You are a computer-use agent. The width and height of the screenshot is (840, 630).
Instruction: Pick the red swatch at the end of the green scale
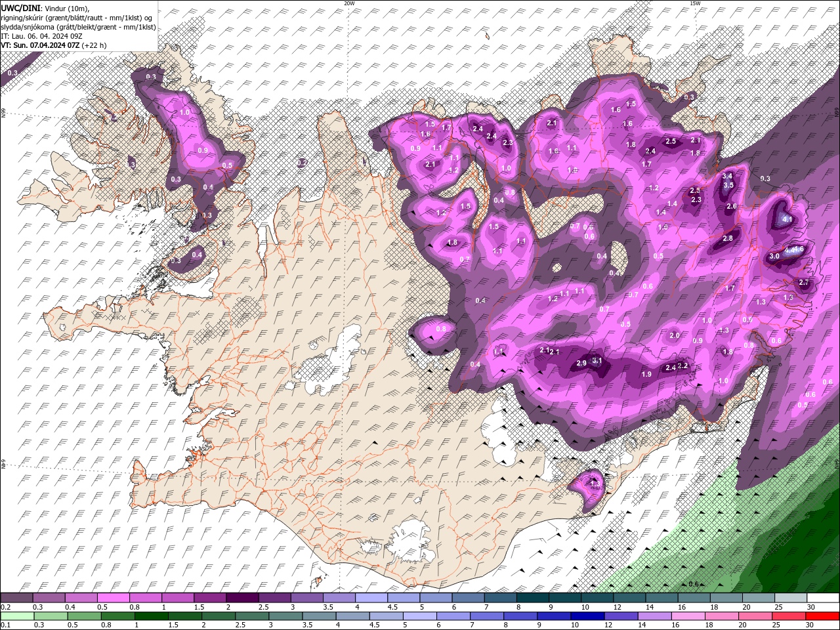coord(822,616)
